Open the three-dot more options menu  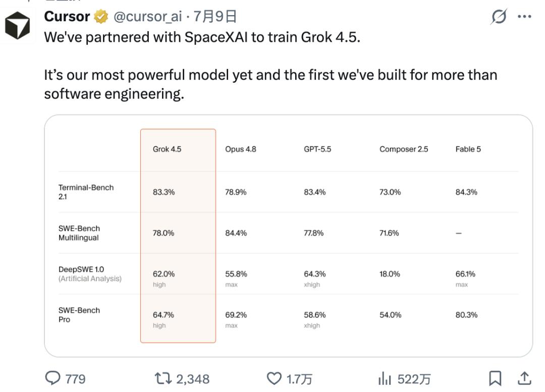(x=524, y=16)
